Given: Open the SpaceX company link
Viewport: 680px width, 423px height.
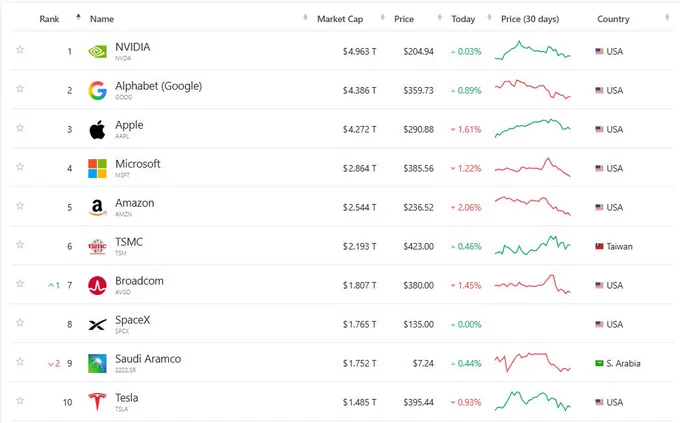Looking at the screenshot, I should (132, 320).
